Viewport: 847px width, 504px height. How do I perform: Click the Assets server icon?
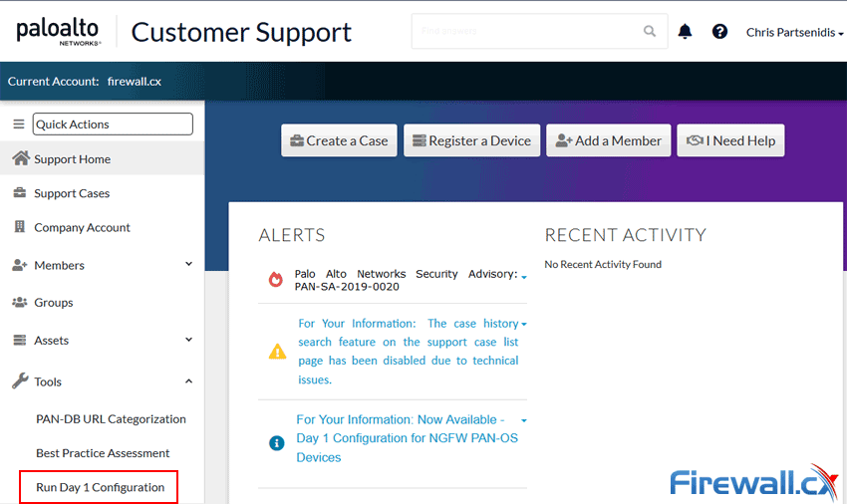click(20, 340)
